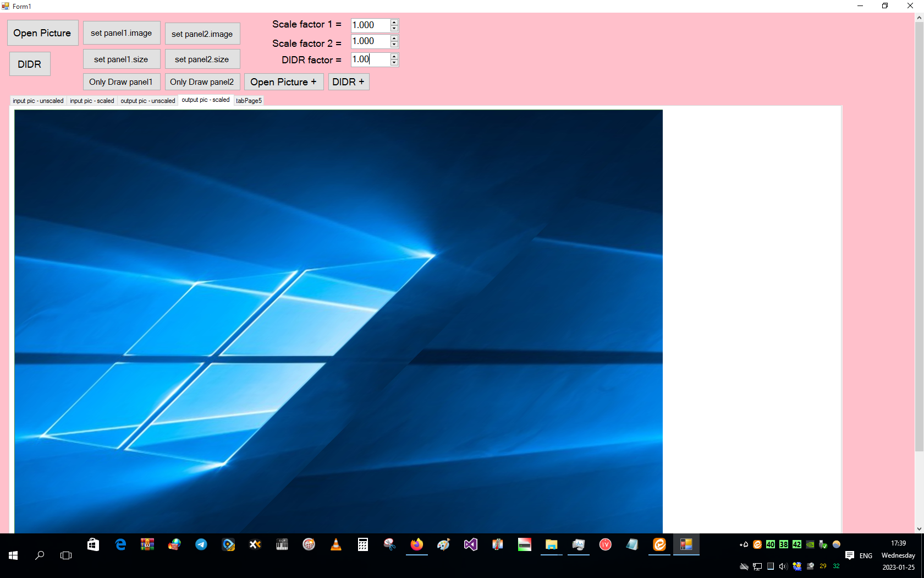
Task: Focus the Scale factor 2 input field
Action: pyautogui.click(x=371, y=41)
